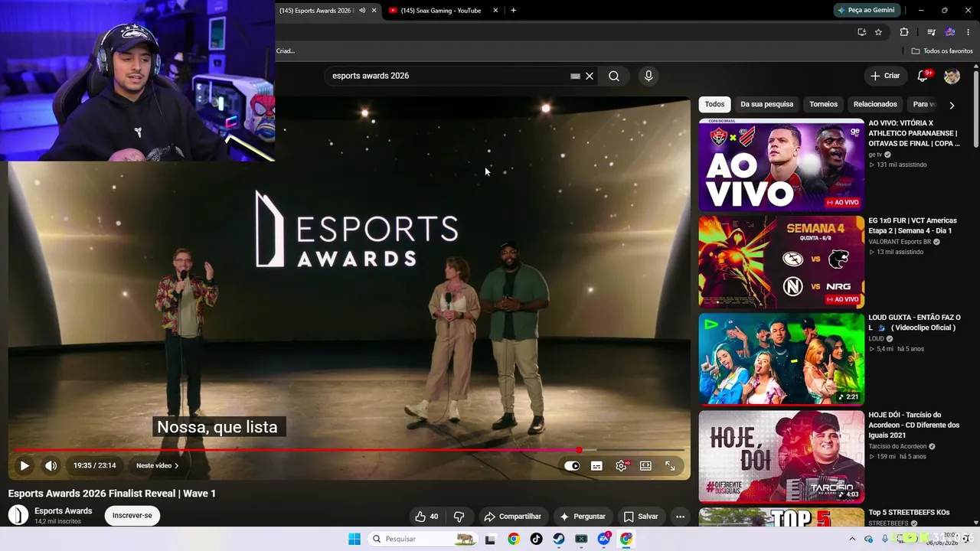Open the YouTube account avatar menu

pyautogui.click(x=952, y=76)
